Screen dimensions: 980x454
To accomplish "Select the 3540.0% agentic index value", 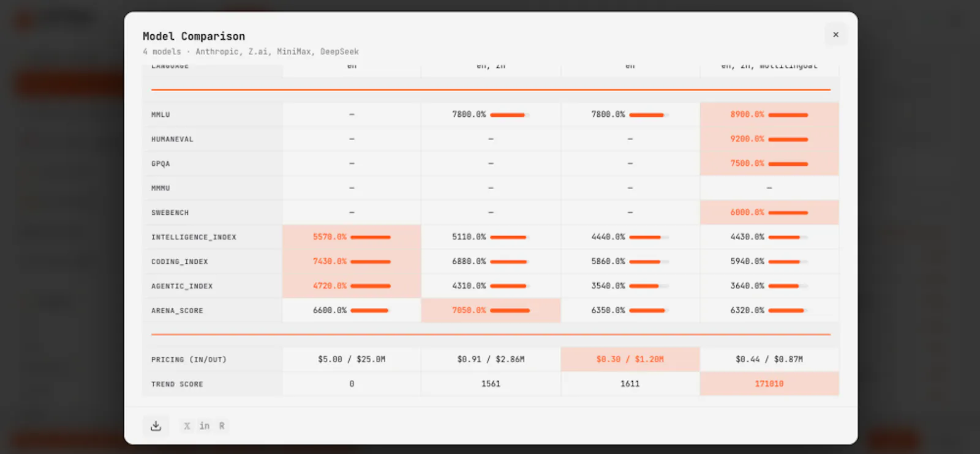I will tap(608, 286).
